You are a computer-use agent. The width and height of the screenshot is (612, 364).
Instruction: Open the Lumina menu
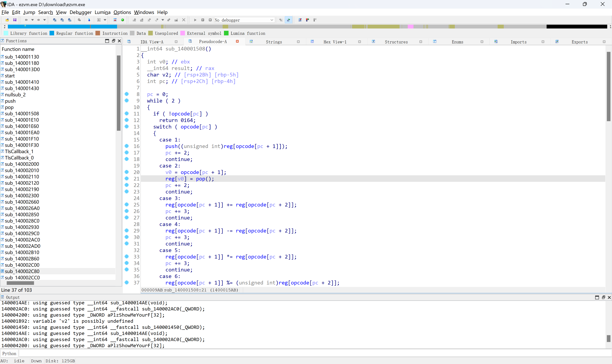click(103, 12)
